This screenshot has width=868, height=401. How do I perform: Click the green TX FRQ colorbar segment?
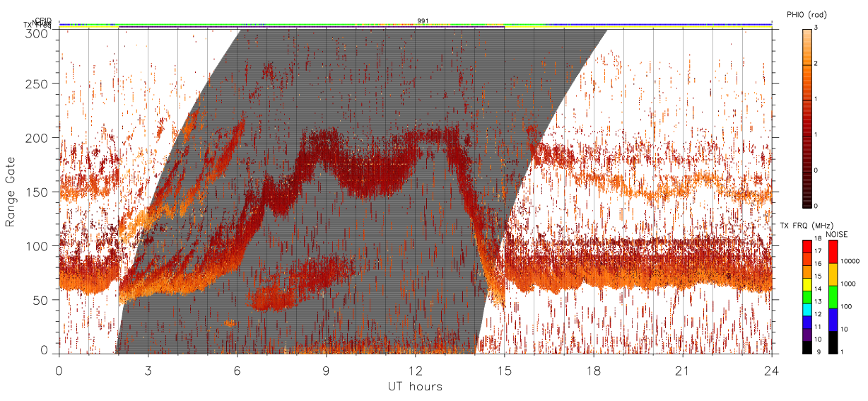[x=807, y=297]
